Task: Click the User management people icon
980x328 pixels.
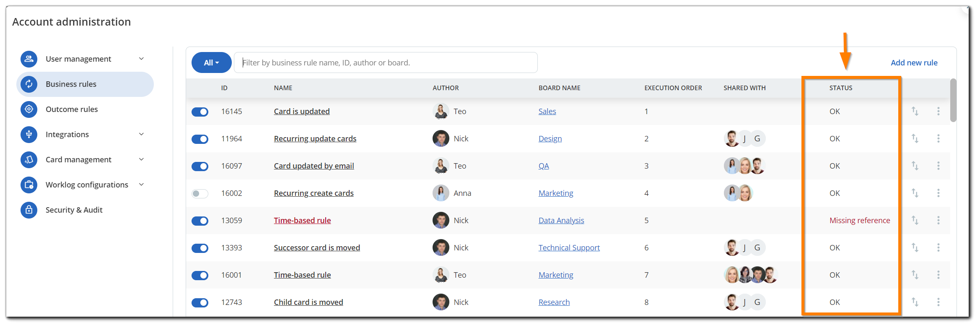Action: point(29,59)
